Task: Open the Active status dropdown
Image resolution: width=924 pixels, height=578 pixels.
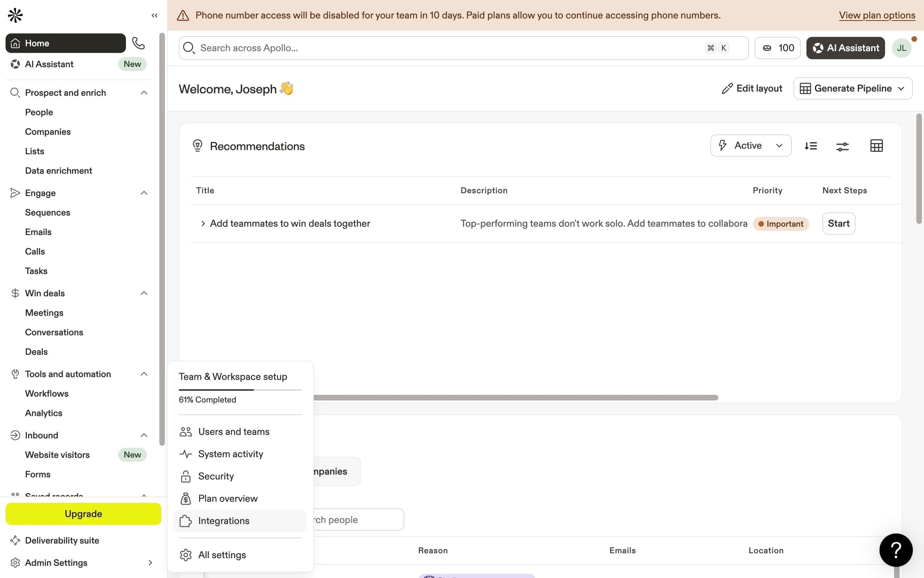Action: (x=750, y=145)
